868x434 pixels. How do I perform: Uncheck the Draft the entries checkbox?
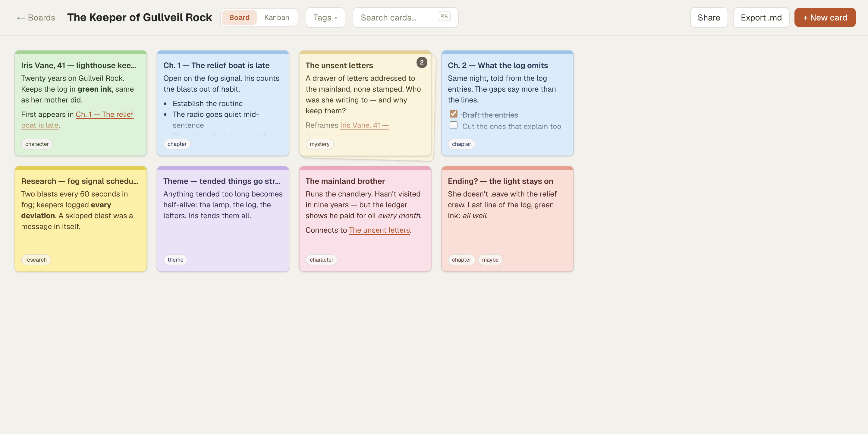(x=454, y=114)
